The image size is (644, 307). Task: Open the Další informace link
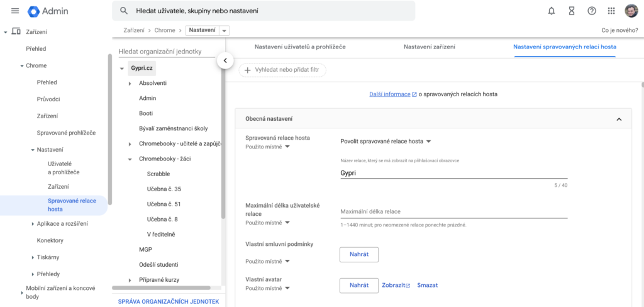click(x=389, y=94)
